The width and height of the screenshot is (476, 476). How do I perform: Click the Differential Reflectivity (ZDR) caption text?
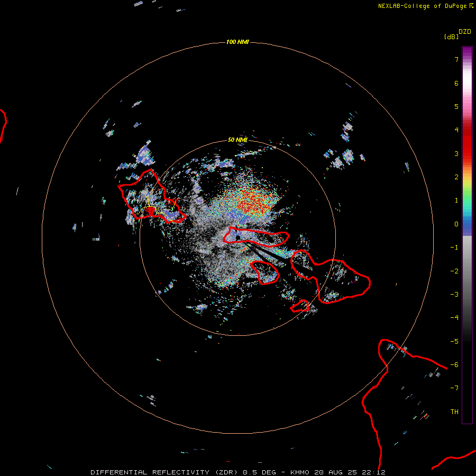164,472
